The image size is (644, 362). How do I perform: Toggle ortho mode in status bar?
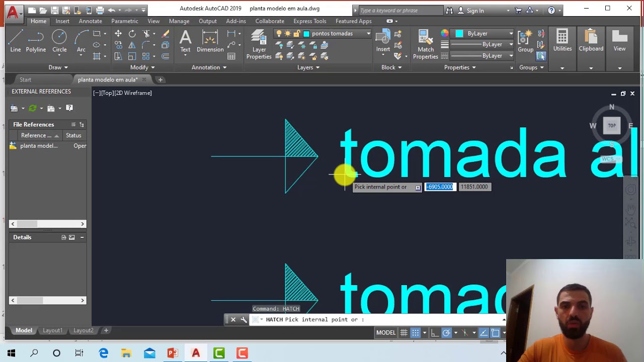(435, 332)
